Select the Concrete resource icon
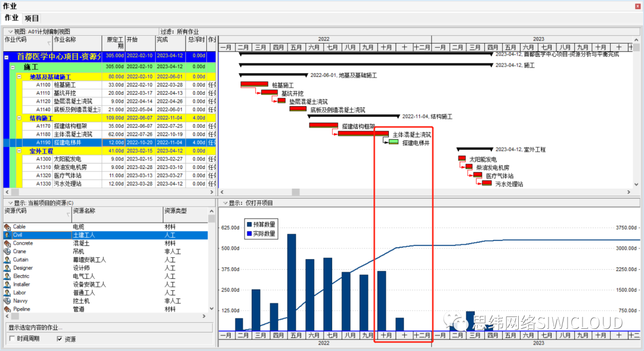This screenshot has width=644, height=351. click(7, 244)
